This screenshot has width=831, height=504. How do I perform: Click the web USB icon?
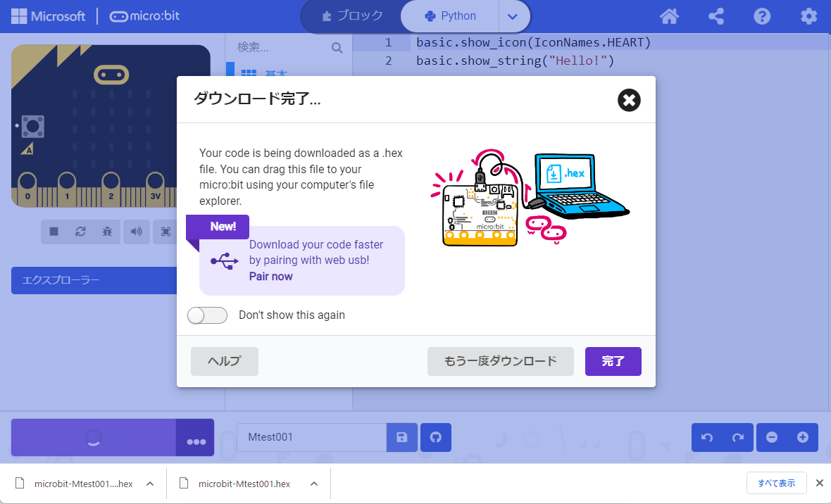coord(224,260)
